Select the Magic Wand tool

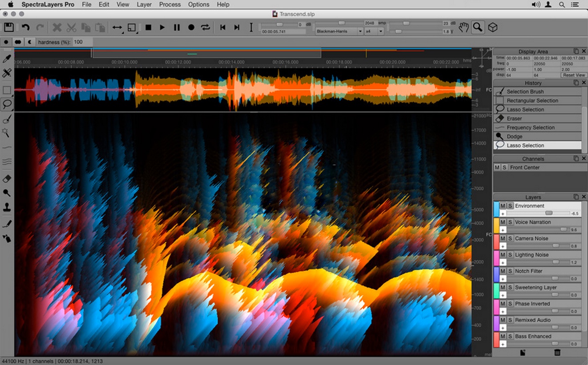coord(7,132)
